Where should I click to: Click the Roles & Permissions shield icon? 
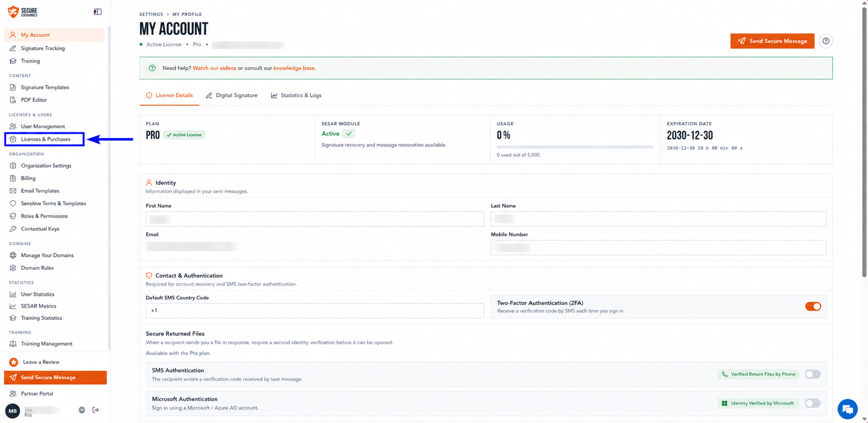[13, 216]
